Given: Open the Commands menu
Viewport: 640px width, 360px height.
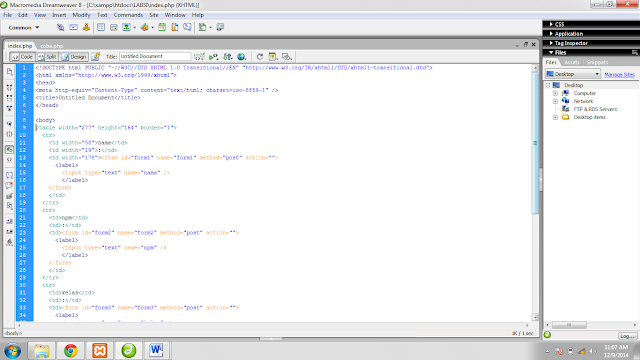Looking at the screenshot, I should pos(128,15).
